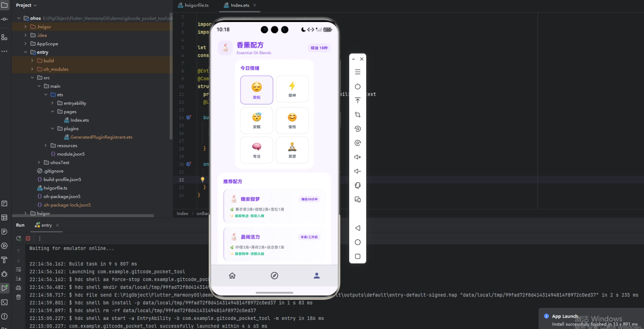Expand the entryability folder
This screenshot has width=644, height=329.
tap(52, 103)
